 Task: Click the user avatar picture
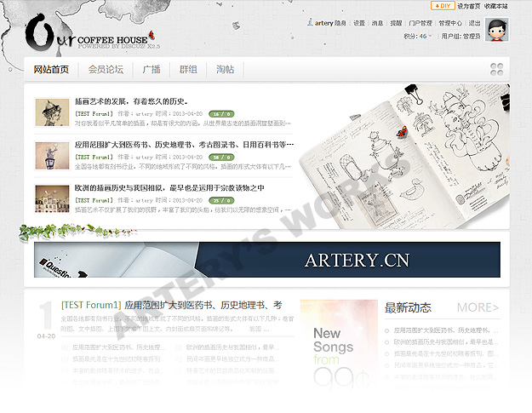(x=496, y=30)
